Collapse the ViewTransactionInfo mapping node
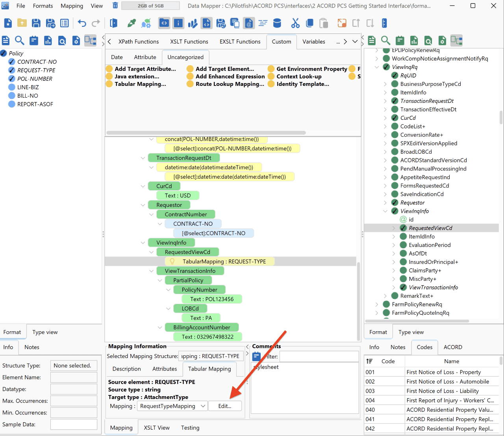This screenshot has width=504, height=436. [x=152, y=271]
